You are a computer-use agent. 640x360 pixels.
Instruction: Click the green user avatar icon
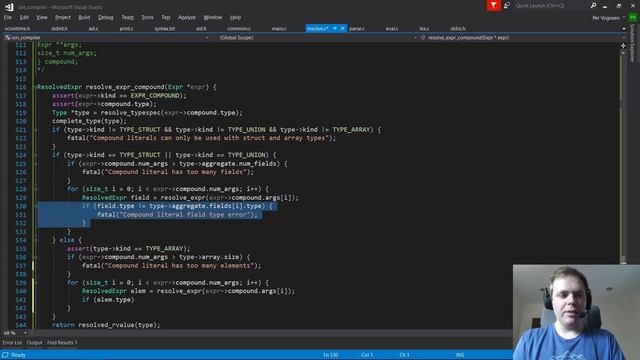[x=633, y=18]
